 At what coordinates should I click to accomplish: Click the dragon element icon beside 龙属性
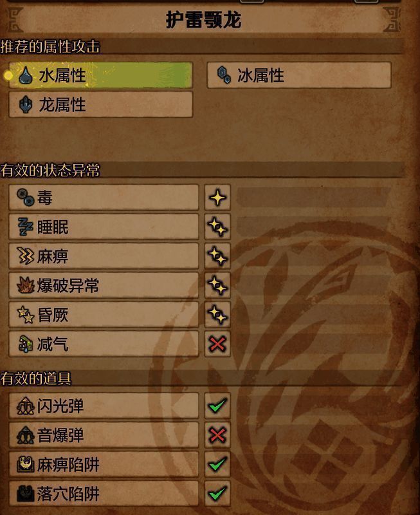point(26,104)
